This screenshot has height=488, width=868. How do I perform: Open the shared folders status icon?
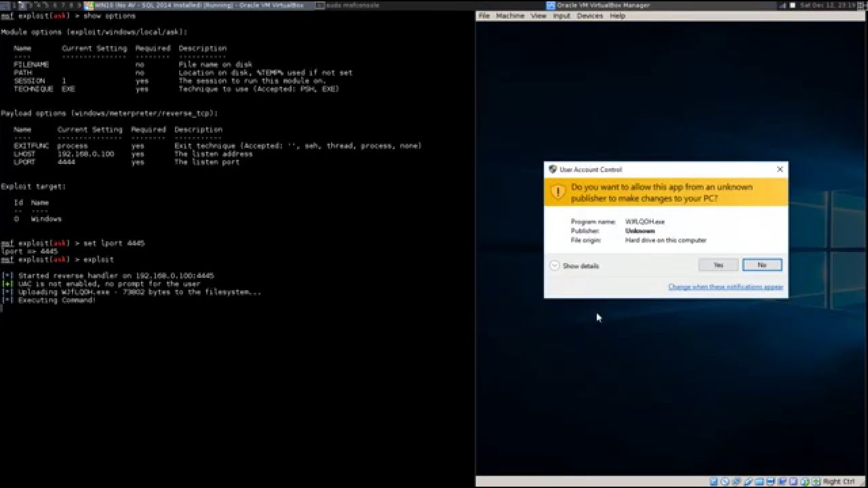[759, 481]
